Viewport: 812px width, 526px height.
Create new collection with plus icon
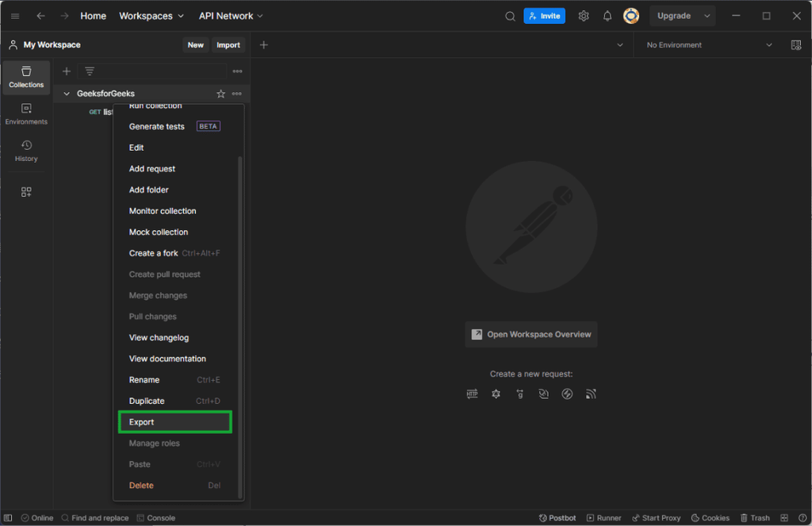67,71
